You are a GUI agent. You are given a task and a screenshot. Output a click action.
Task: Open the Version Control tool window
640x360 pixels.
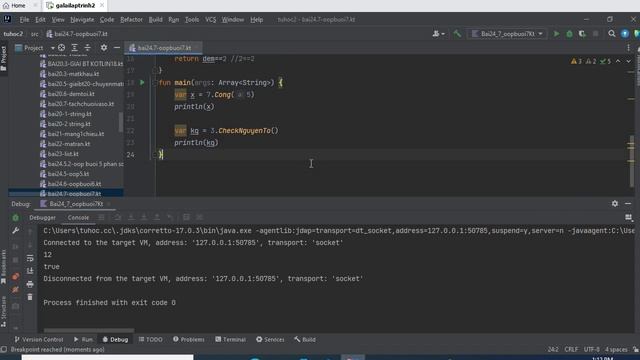[x=39, y=339]
